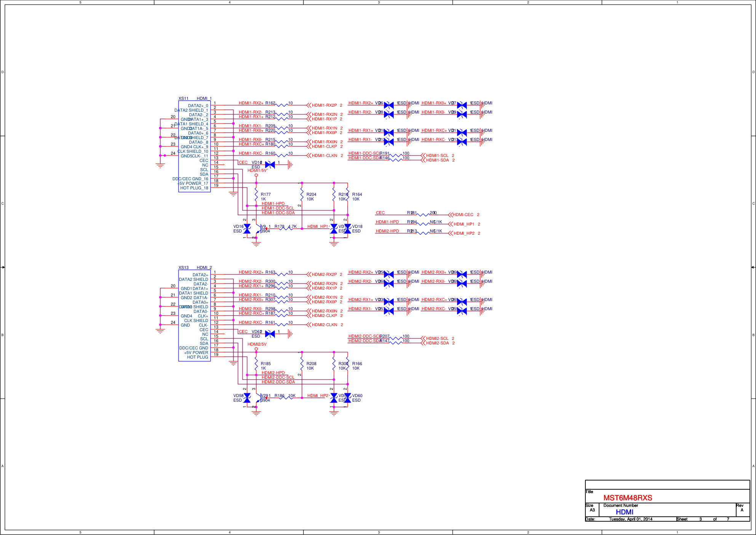
Task: Click the HDMI2-SDA off-page connector label
Action: pyautogui.click(x=437, y=343)
